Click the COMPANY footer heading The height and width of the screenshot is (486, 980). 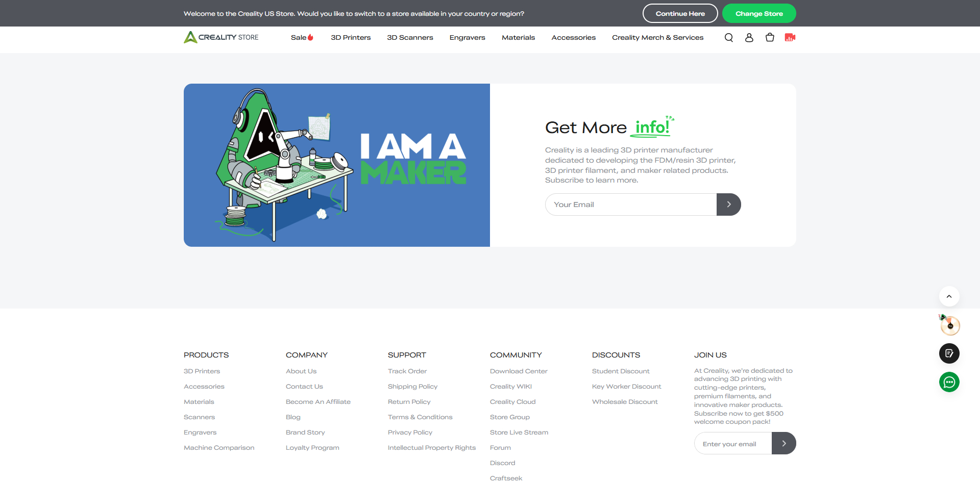307,355
